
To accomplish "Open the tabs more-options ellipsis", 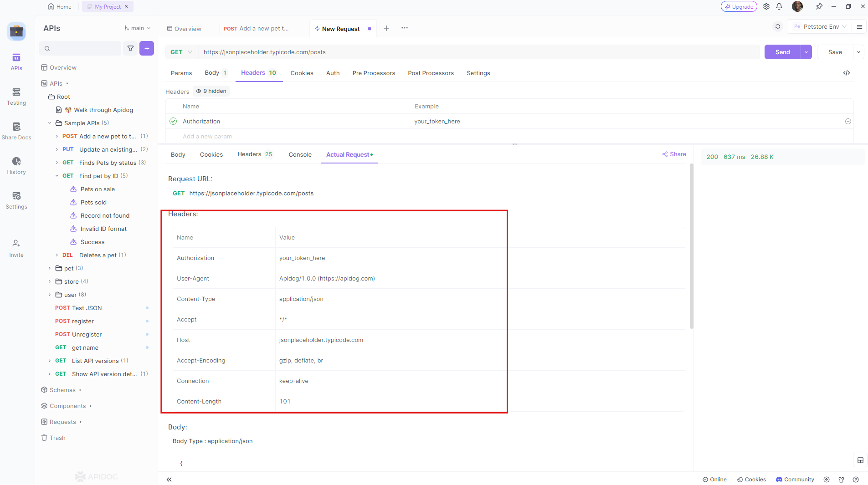I will coord(405,28).
